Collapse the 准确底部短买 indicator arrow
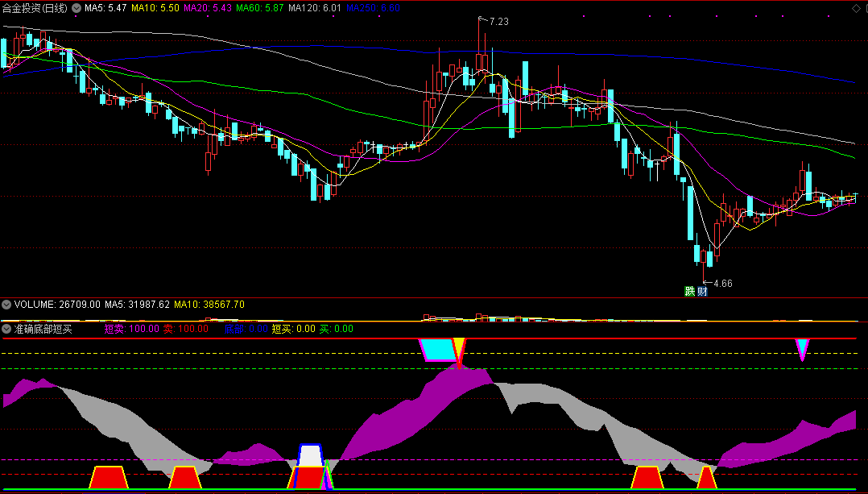 [x=6, y=329]
